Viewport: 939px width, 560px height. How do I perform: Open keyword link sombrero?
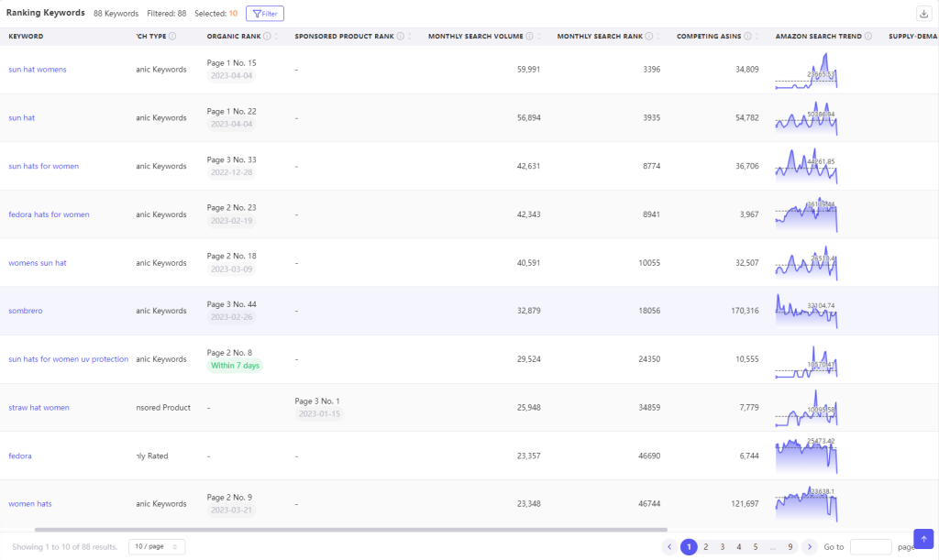[x=25, y=311]
